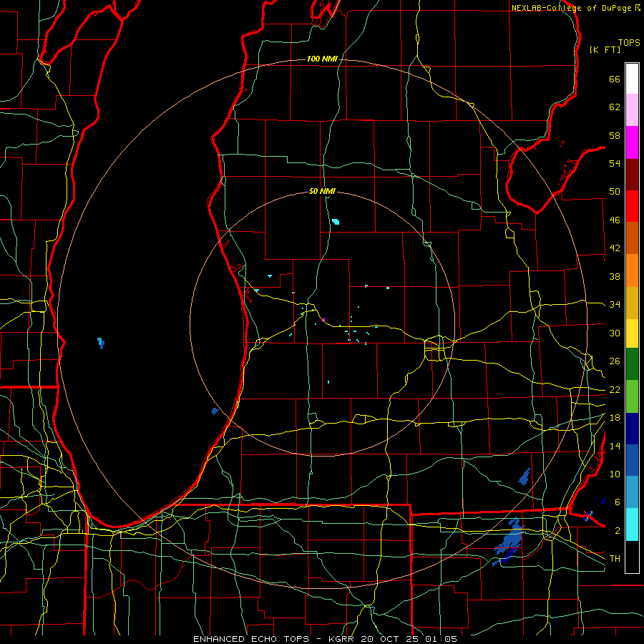Click the "[K FT]" units label
This screenshot has height=644, width=644.
(605, 49)
